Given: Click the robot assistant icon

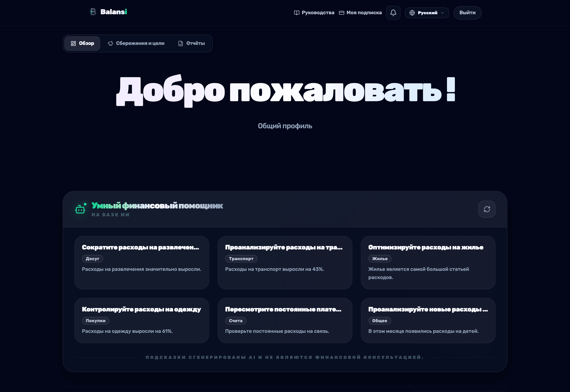Looking at the screenshot, I should click(81, 208).
